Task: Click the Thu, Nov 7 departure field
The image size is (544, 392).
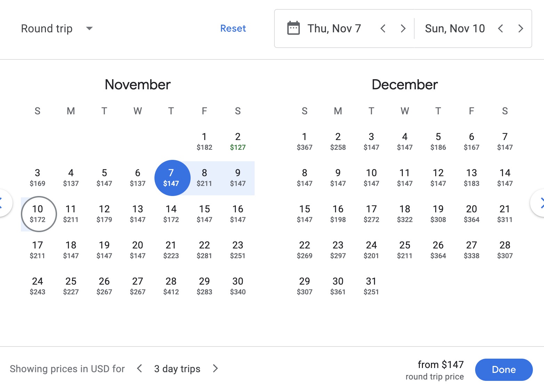Action: point(334,28)
